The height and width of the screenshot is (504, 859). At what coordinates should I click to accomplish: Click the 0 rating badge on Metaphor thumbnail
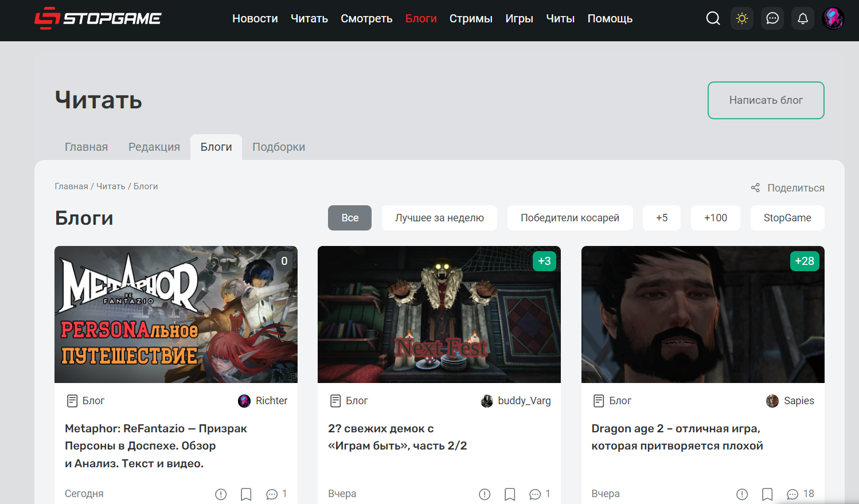point(284,261)
